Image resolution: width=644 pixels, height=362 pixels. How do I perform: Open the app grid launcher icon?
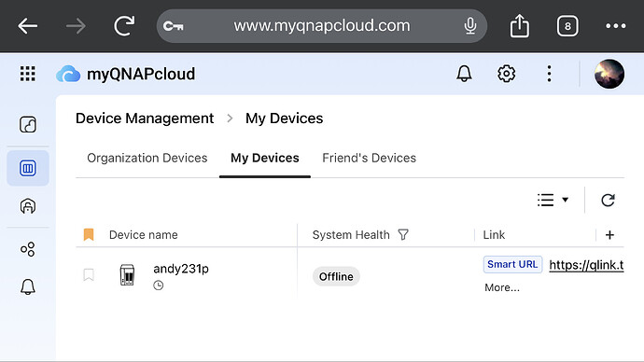[x=27, y=74]
